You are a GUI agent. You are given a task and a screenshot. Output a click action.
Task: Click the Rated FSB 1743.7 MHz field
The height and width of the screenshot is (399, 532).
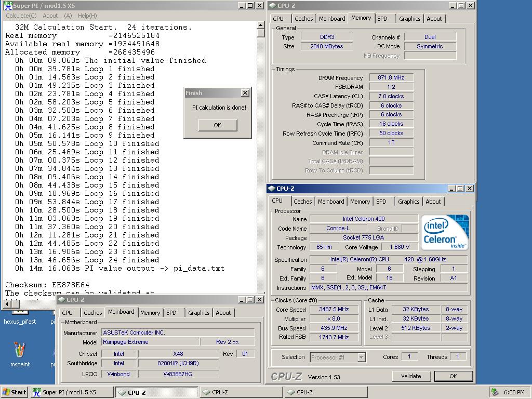(x=334, y=337)
